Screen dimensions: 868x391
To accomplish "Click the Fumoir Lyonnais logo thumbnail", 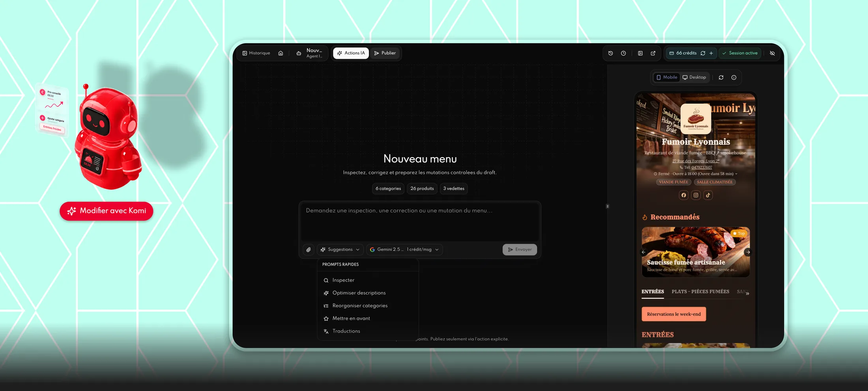I will point(696,119).
